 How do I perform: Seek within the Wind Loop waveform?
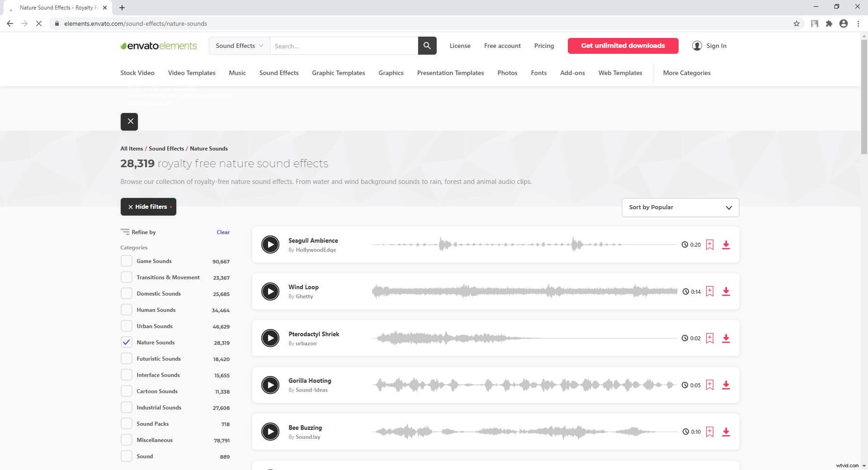[x=524, y=291]
